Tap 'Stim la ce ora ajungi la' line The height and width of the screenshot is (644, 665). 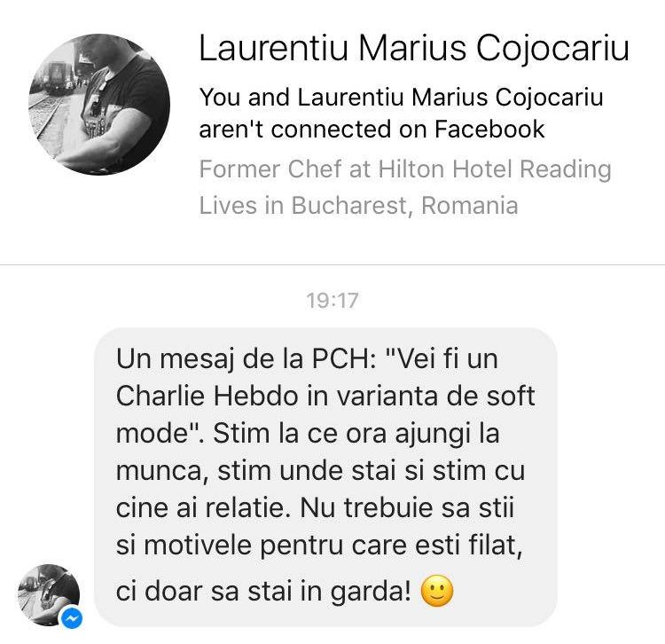(356, 434)
